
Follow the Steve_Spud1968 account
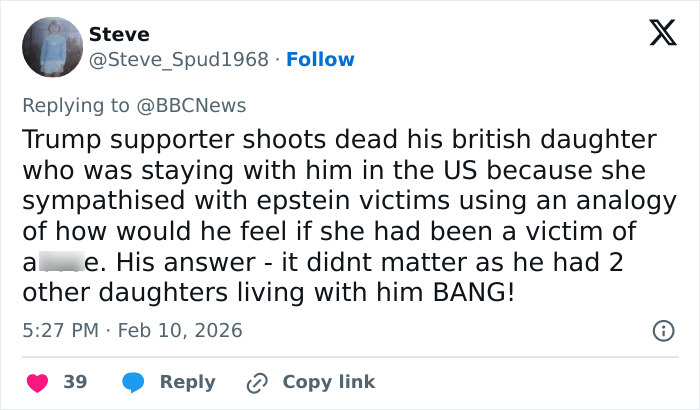click(320, 60)
